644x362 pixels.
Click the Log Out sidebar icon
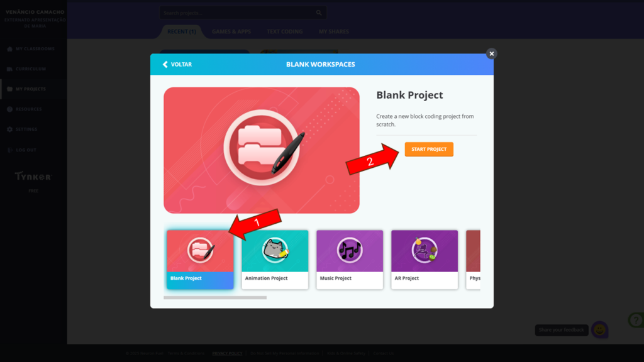tap(10, 150)
